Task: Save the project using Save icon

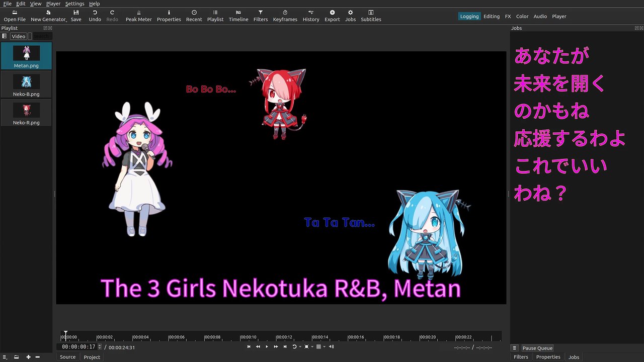Action: (76, 16)
